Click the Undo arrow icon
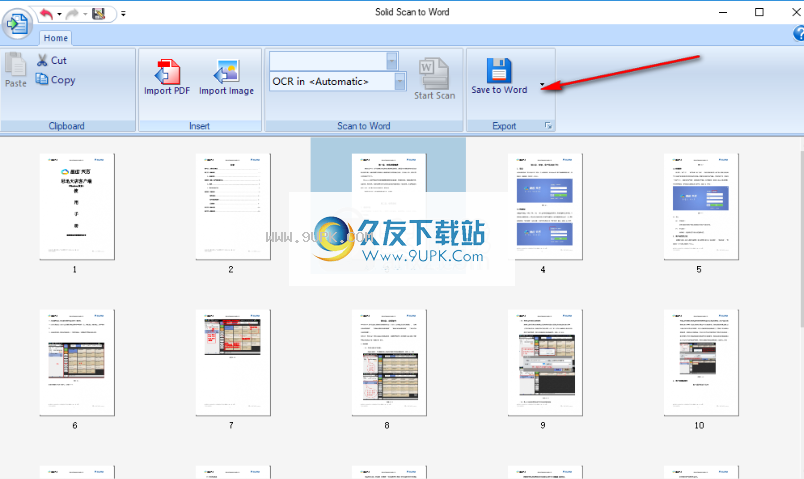The width and height of the screenshot is (804, 479). [47, 14]
